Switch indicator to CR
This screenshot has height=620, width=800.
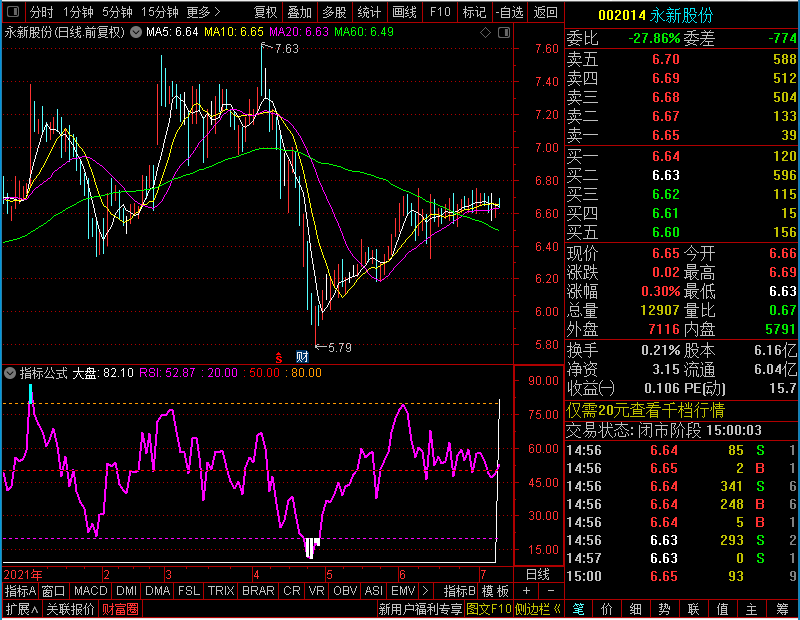pos(292,591)
